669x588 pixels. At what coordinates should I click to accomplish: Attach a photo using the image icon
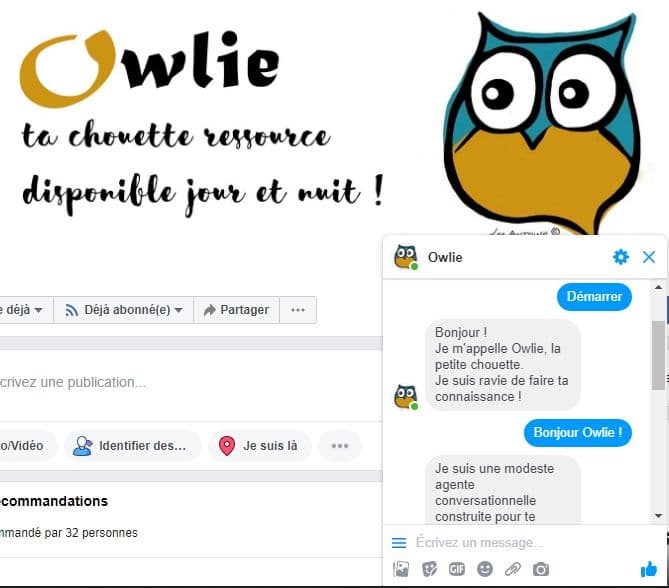pos(401,569)
